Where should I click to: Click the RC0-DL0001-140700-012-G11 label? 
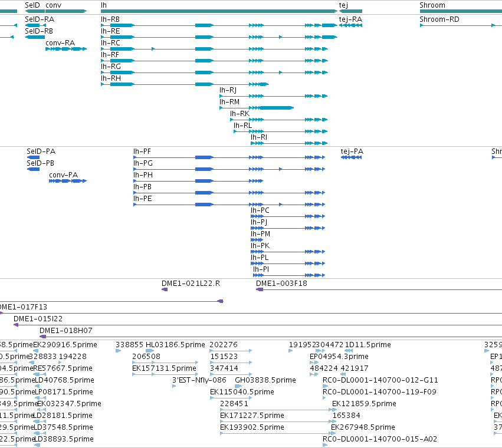(380, 380)
